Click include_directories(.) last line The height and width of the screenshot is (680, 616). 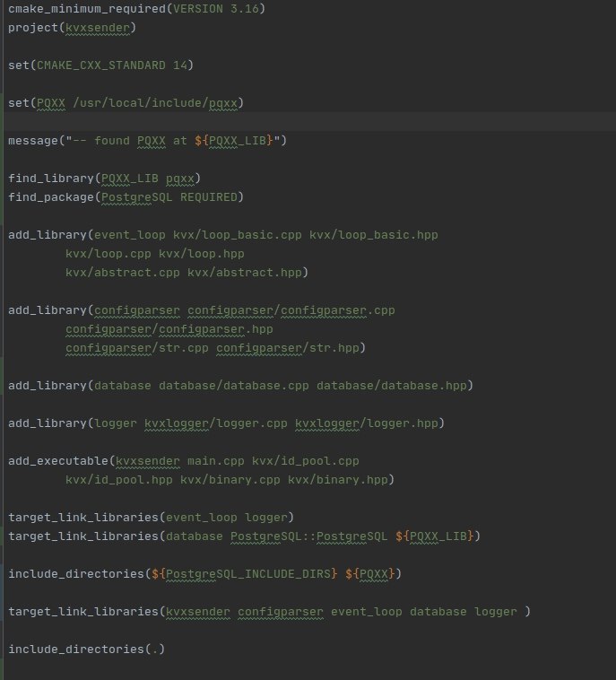click(x=87, y=649)
